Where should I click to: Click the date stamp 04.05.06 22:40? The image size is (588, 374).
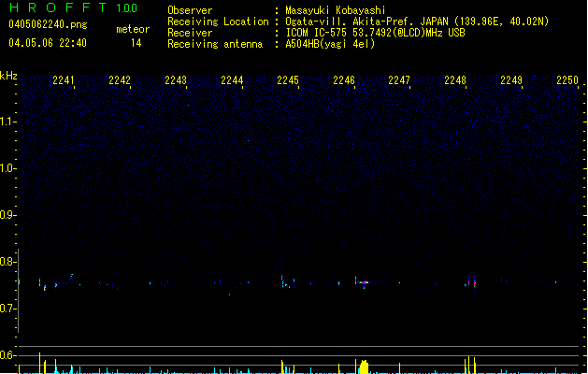point(48,43)
